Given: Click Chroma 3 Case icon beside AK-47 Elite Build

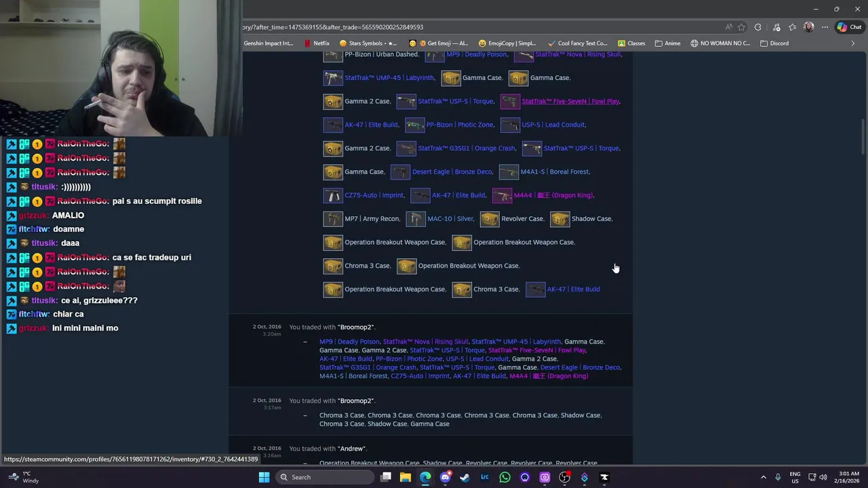Looking at the screenshot, I should tap(462, 289).
